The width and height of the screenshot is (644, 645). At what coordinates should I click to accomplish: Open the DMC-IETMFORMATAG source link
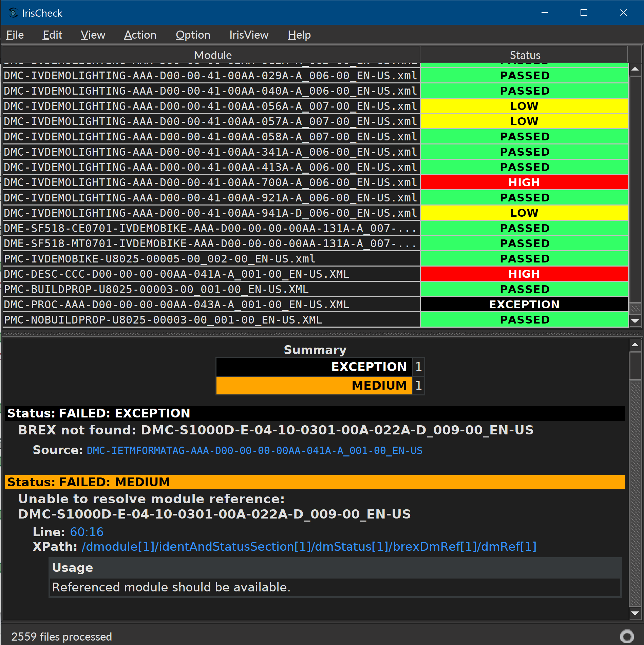[254, 450]
